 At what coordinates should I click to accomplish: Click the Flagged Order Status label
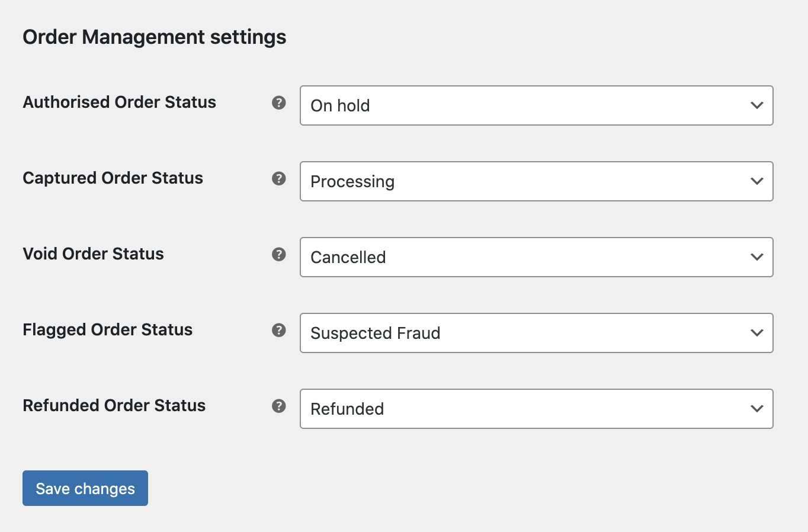107,330
